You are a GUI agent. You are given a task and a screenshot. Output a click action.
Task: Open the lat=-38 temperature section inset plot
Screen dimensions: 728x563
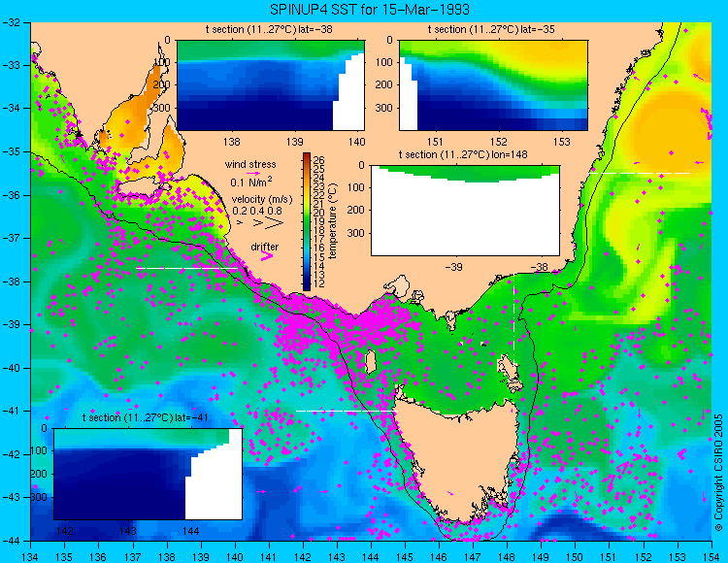pos(271,85)
